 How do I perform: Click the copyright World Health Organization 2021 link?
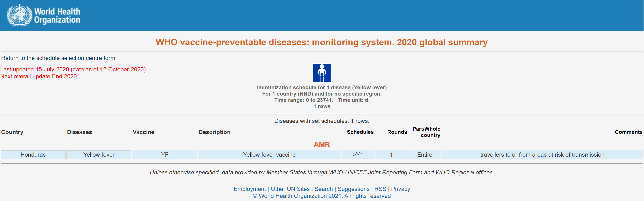point(322,196)
